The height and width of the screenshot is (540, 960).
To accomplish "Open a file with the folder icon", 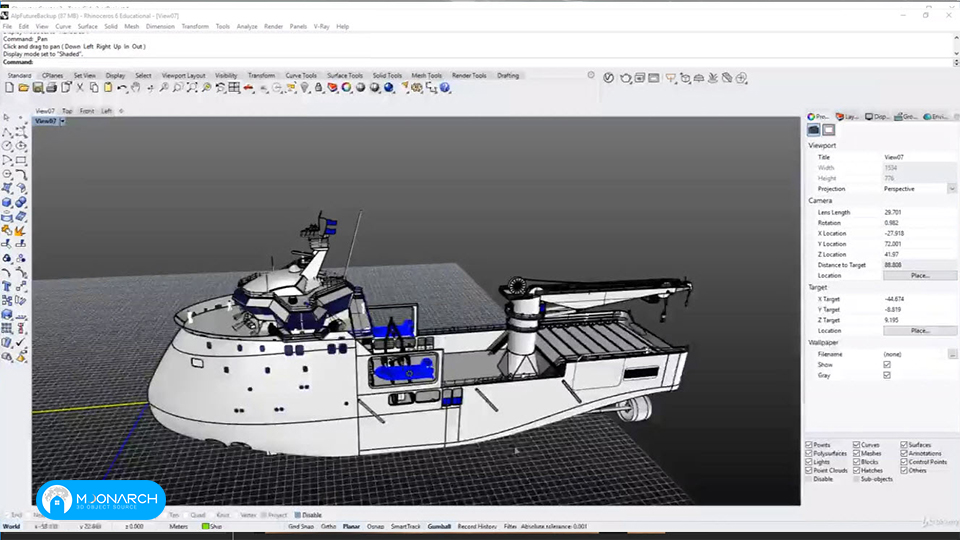I will [23, 88].
